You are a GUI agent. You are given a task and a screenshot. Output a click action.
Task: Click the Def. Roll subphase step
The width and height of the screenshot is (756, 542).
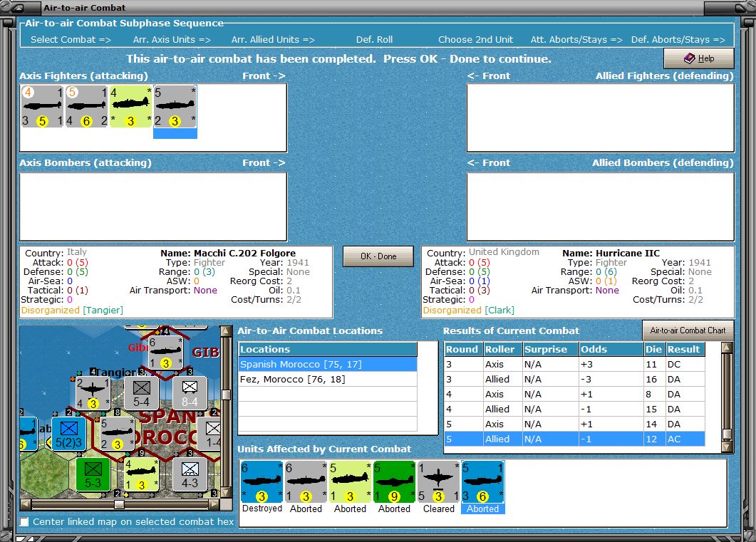(x=374, y=39)
